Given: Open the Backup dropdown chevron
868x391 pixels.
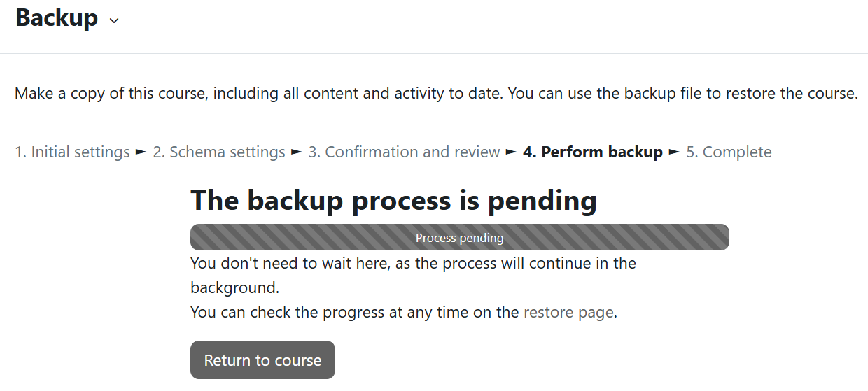Looking at the screenshot, I should 114,20.
